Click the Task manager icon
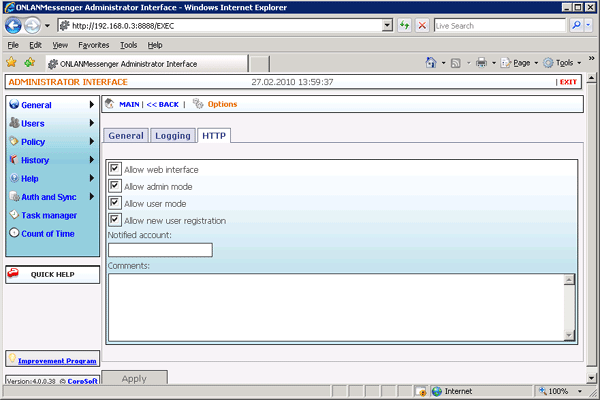The height and width of the screenshot is (400, 600). point(14,214)
